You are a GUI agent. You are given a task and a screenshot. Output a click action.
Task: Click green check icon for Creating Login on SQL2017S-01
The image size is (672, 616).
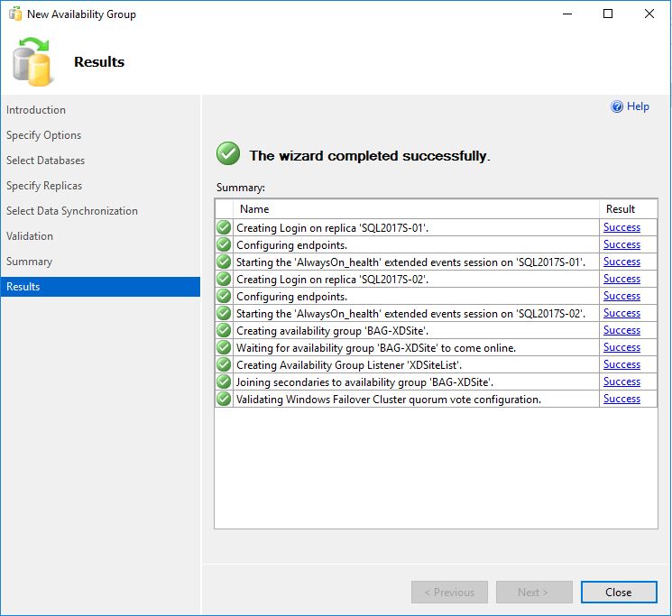[224, 227]
